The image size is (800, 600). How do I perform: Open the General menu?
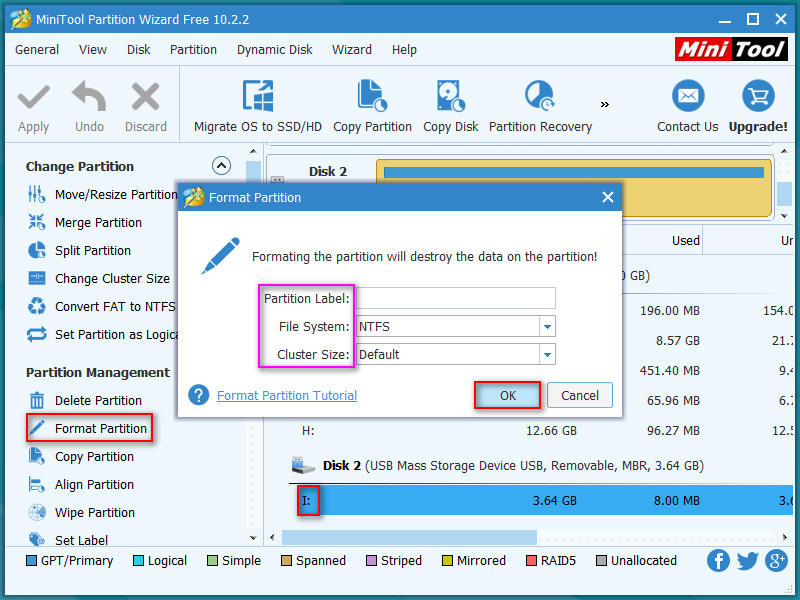point(37,49)
